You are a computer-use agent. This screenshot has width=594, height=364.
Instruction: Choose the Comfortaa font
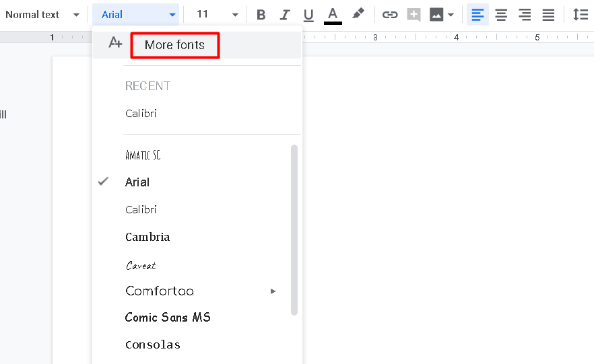click(160, 291)
